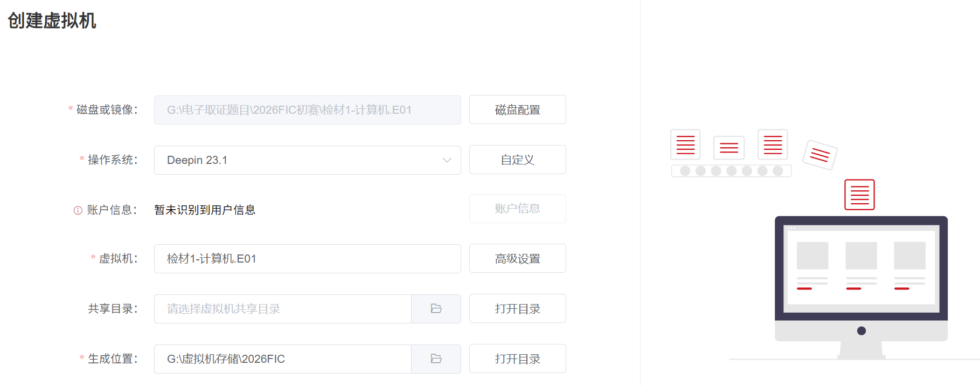Click the disabled 账户信息 button
The width and height of the screenshot is (980, 386).
click(518, 209)
